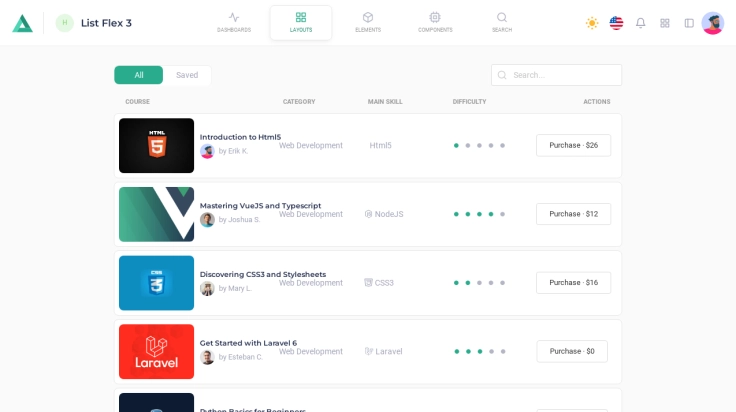The image size is (736, 412).
Task: Open the apps grid icon
Action: (665, 23)
